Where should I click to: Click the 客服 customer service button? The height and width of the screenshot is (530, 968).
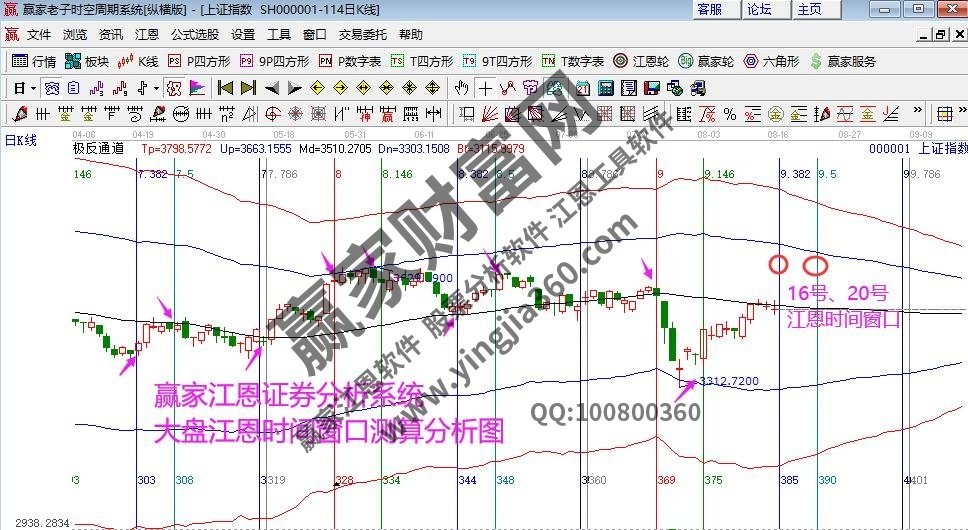pyautogui.click(x=710, y=9)
